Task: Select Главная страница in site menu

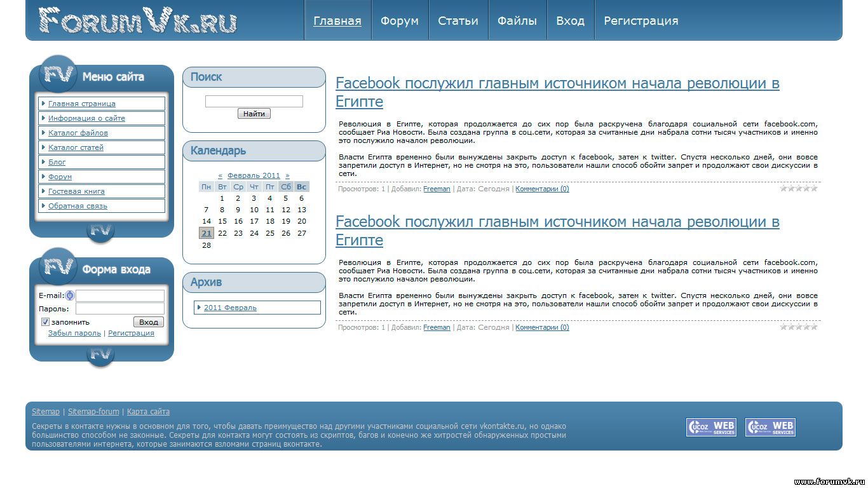Action: coord(102,104)
